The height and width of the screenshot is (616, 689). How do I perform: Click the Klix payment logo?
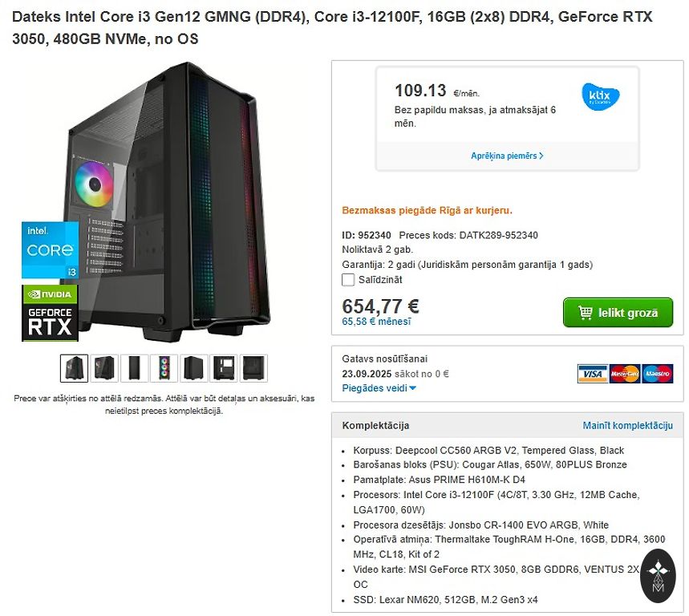click(x=600, y=96)
